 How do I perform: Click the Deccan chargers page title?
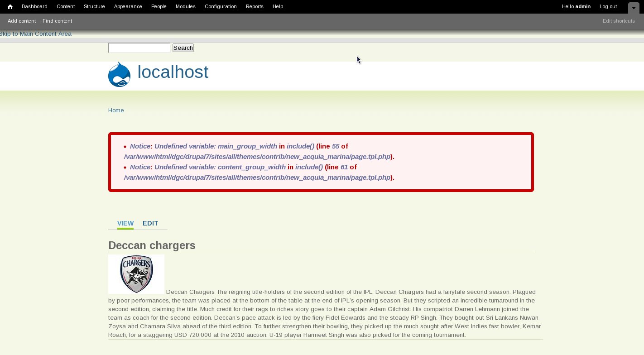152,245
